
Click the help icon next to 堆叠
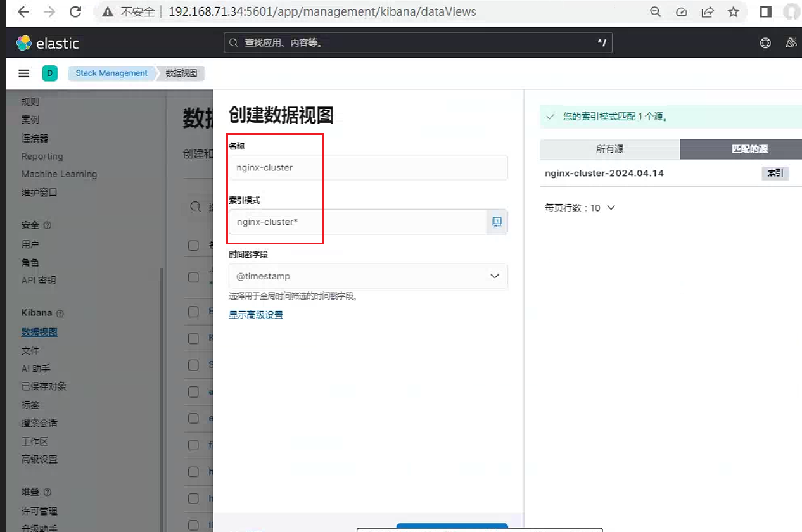pyautogui.click(x=48, y=492)
